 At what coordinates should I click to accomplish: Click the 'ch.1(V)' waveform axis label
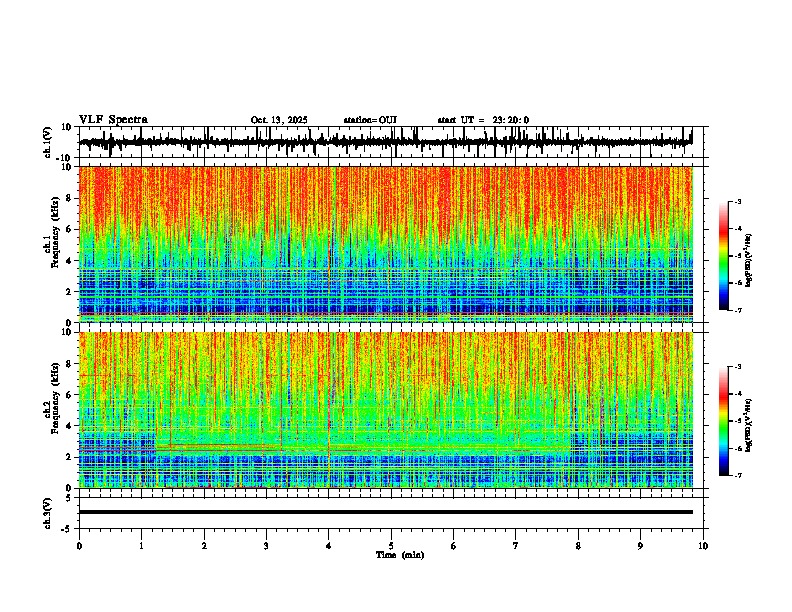pyautogui.click(x=48, y=142)
